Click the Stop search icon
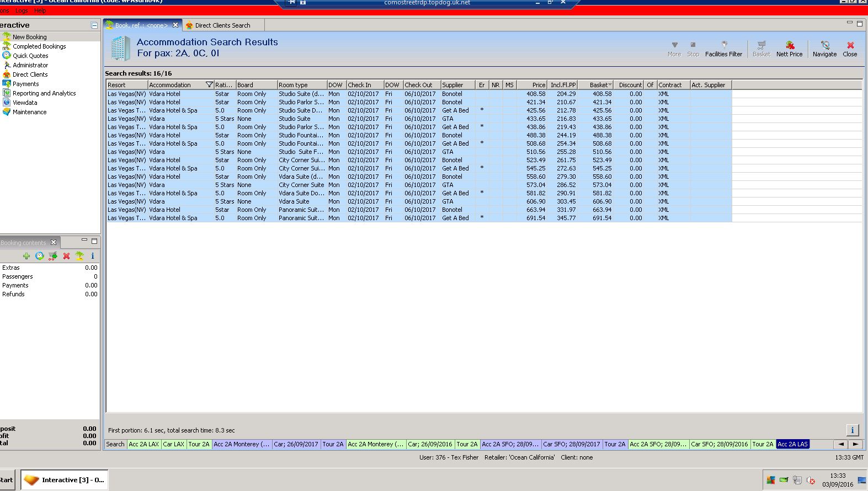The height and width of the screenshot is (491, 868). tap(693, 49)
